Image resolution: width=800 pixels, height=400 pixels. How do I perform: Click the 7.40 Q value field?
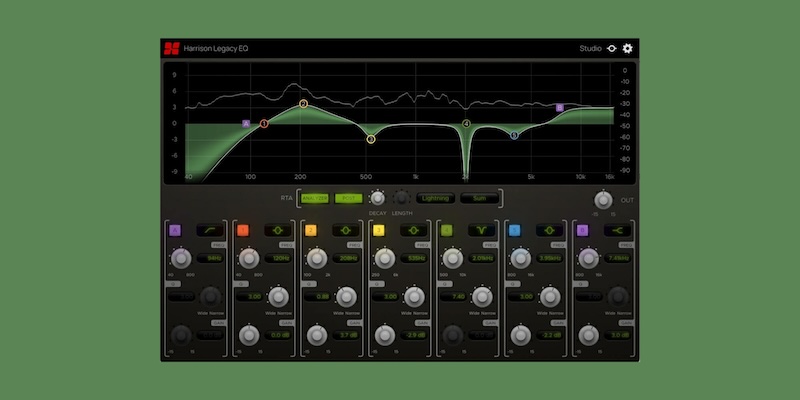click(x=453, y=296)
